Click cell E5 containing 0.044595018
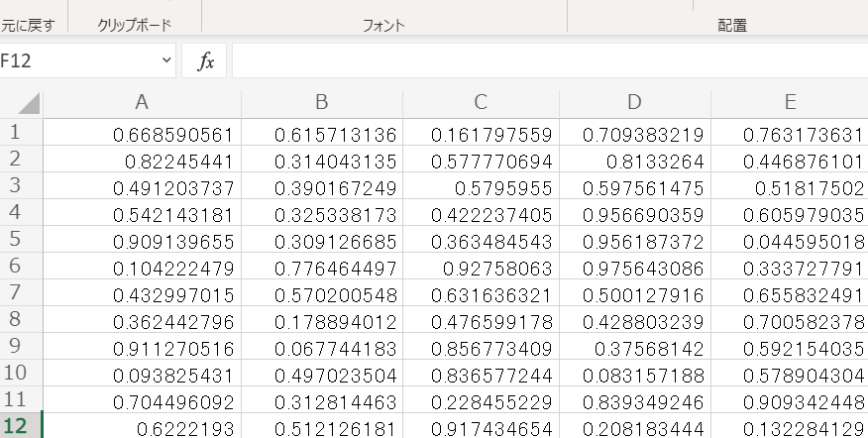This screenshot has width=868, height=438. (790, 239)
